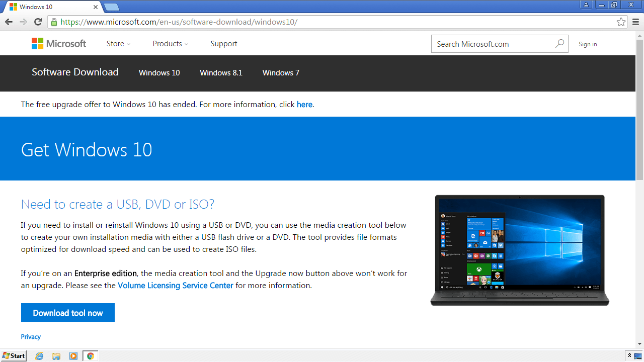The image size is (644, 362).
Task: Click the search magnifier icon
Action: [x=559, y=44]
